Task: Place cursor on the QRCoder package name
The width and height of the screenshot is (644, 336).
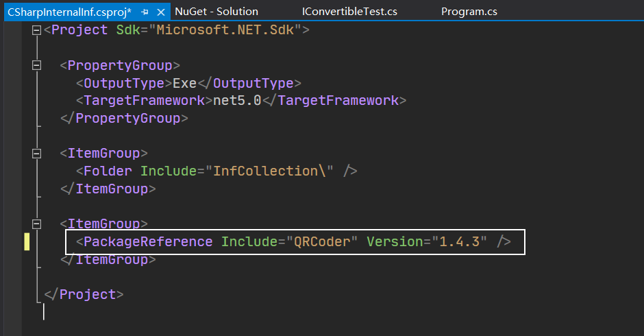Action: pos(322,241)
